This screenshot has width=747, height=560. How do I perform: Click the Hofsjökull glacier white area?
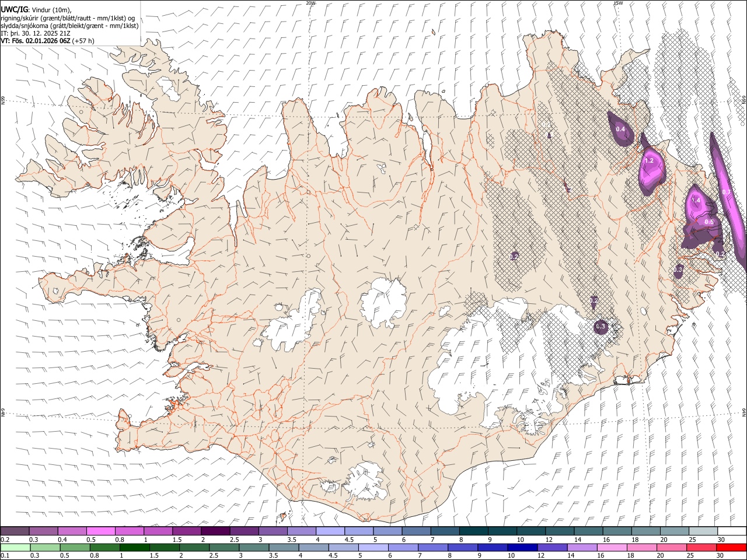[x=383, y=303]
